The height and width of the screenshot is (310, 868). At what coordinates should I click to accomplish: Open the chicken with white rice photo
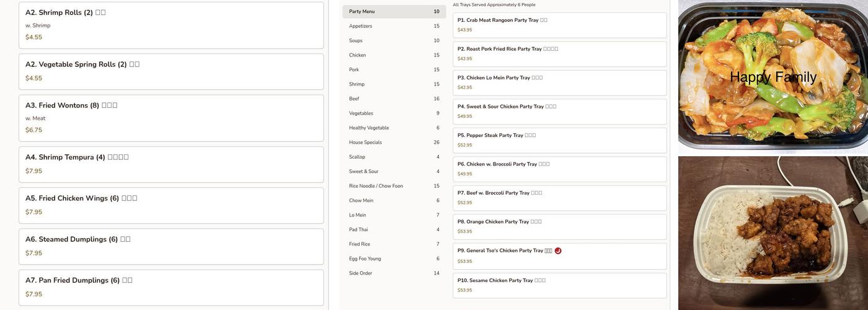click(x=773, y=232)
